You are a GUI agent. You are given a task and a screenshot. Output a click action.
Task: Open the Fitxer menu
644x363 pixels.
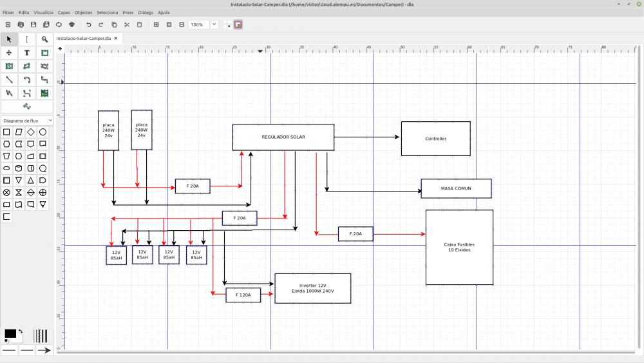(x=8, y=13)
